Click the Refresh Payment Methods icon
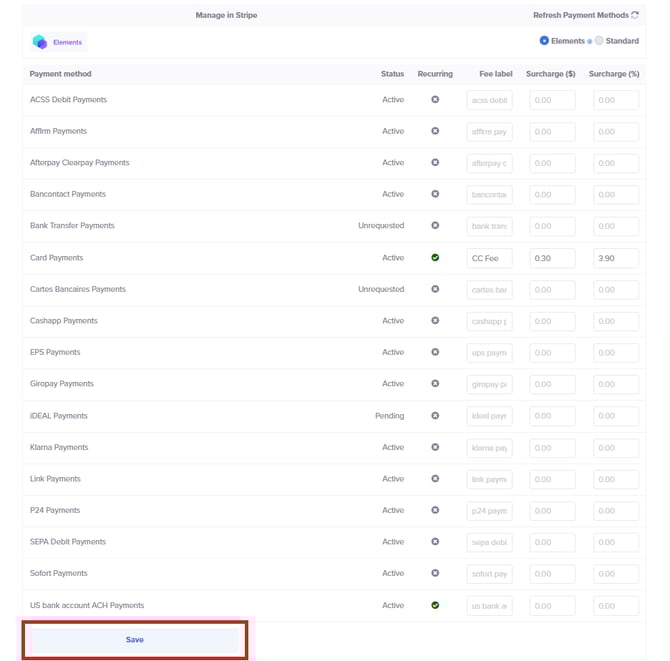670x661 pixels. tap(635, 15)
